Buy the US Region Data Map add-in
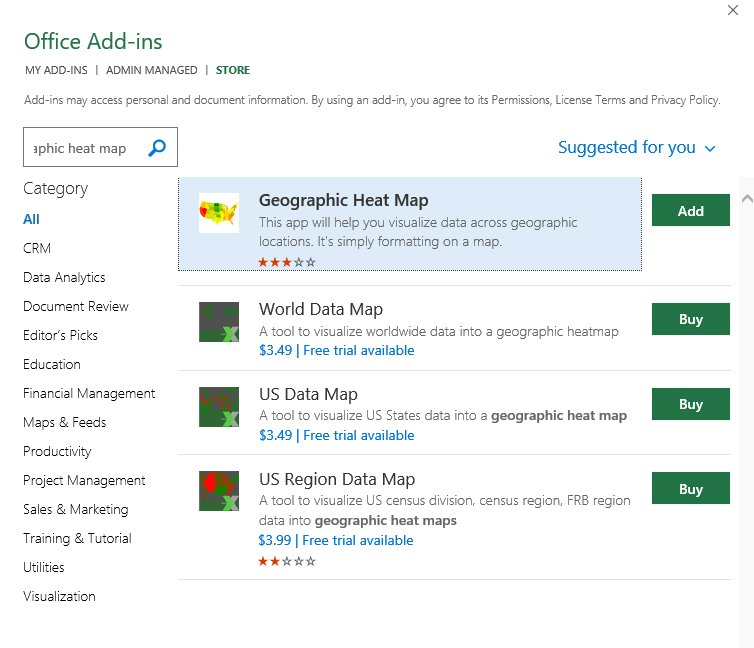Screen dimensions: 754x648 690,489
